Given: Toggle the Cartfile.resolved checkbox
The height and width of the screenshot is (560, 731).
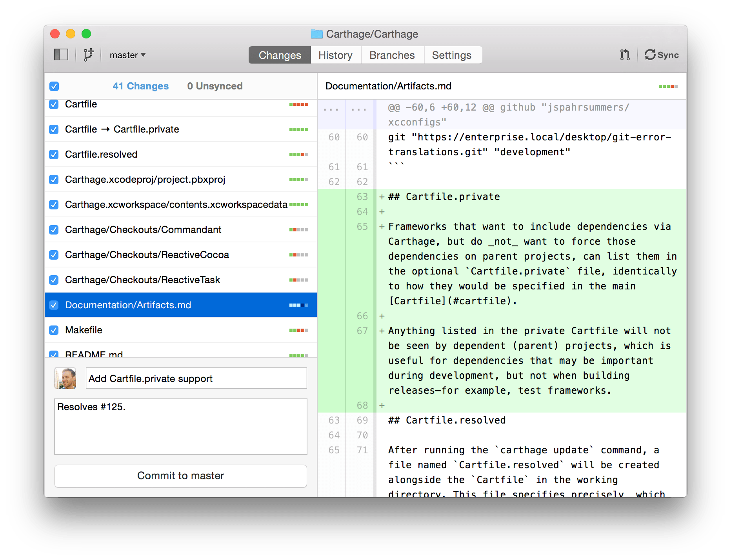Looking at the screenshot, I should pos(54,155).
